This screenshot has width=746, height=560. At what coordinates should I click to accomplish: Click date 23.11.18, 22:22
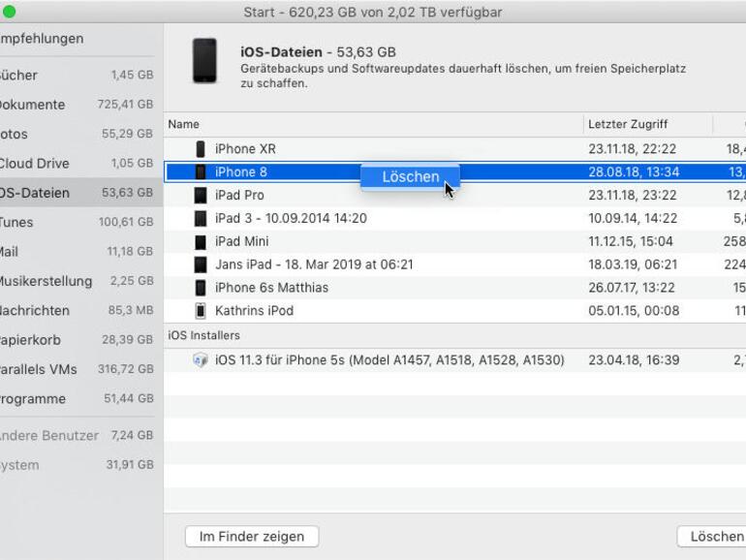pos(633,149)
